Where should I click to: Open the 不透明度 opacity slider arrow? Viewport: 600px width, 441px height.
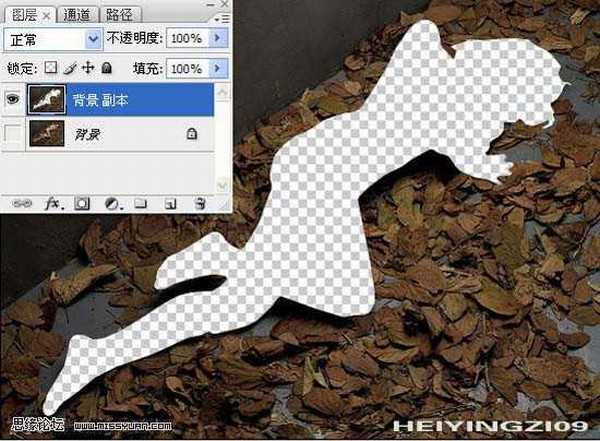[x=219, y=38]
